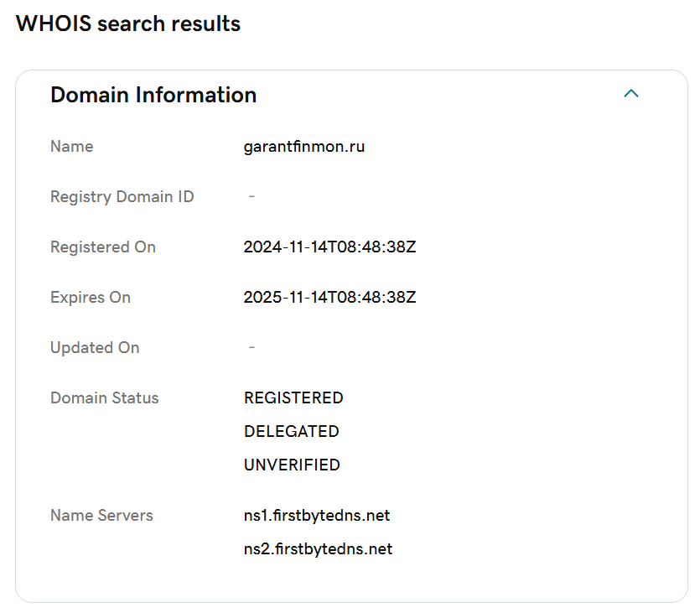Select the dash value beside Registry Domain ID
This screenshot has width=700, height=613.
tap(251, 196)
